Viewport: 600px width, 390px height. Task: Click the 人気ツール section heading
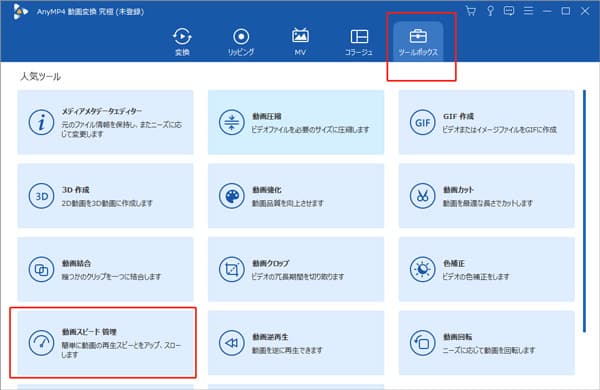coord(41,77)
